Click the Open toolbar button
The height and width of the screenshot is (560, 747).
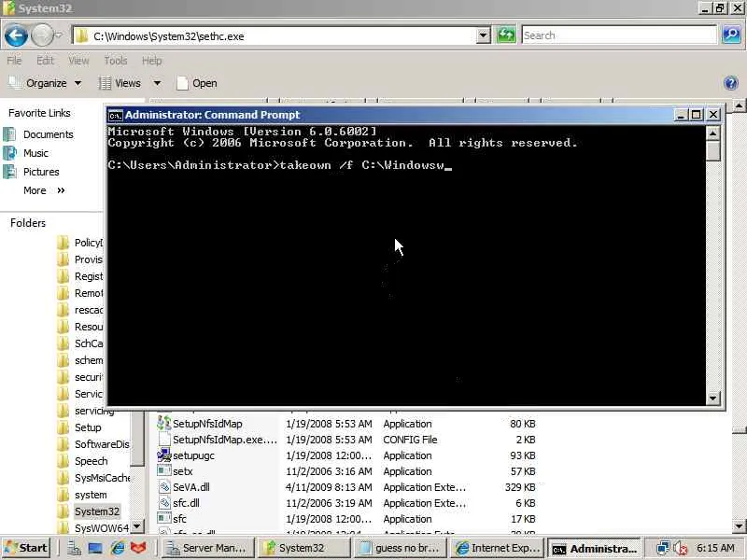pyautogui.click(x=197, y=83)
